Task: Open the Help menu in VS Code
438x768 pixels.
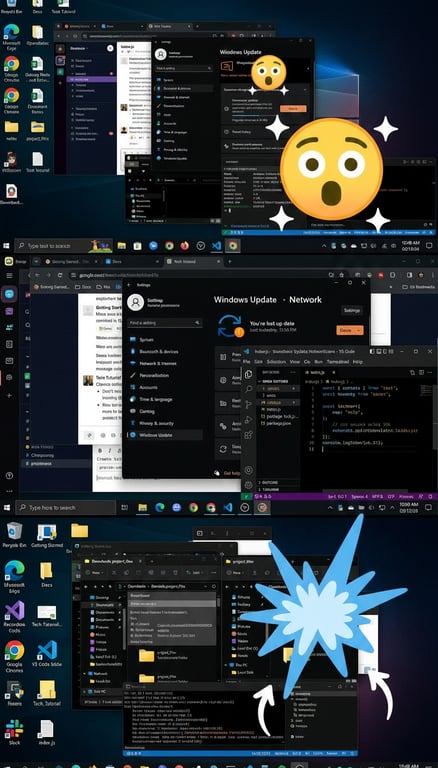Action: (x=358, y=361)
